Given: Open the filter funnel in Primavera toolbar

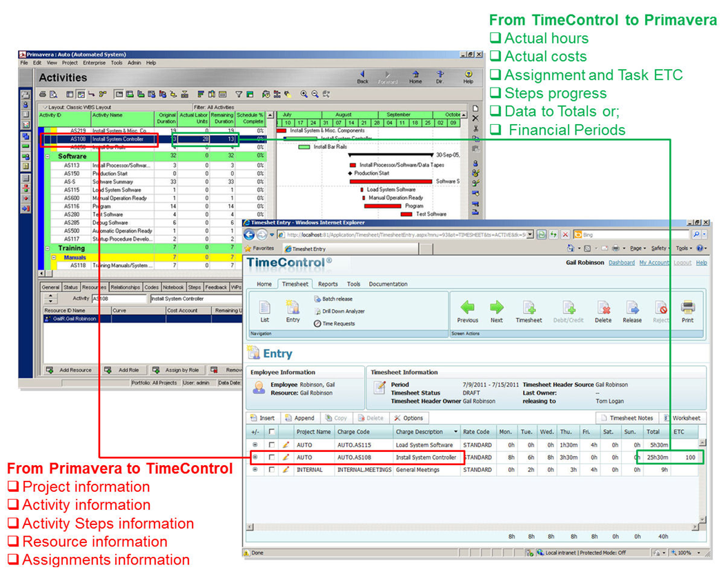Looking at the screenshot, I should (x=239, y=95).
